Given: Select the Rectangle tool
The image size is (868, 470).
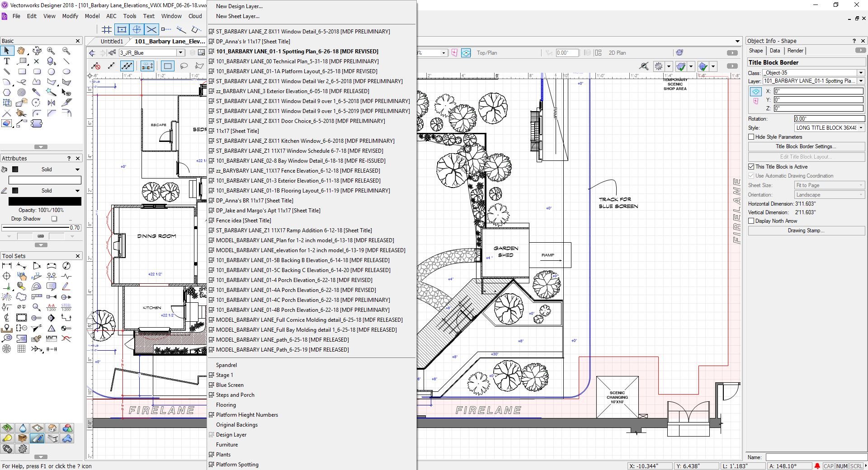Looking at the screenshot, I should tap(22, 71).
